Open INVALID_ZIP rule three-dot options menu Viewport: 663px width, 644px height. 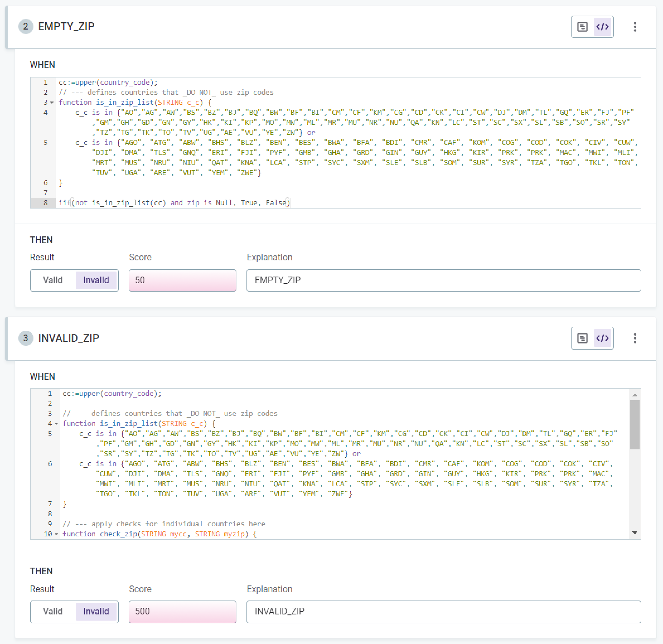(635, 338)
